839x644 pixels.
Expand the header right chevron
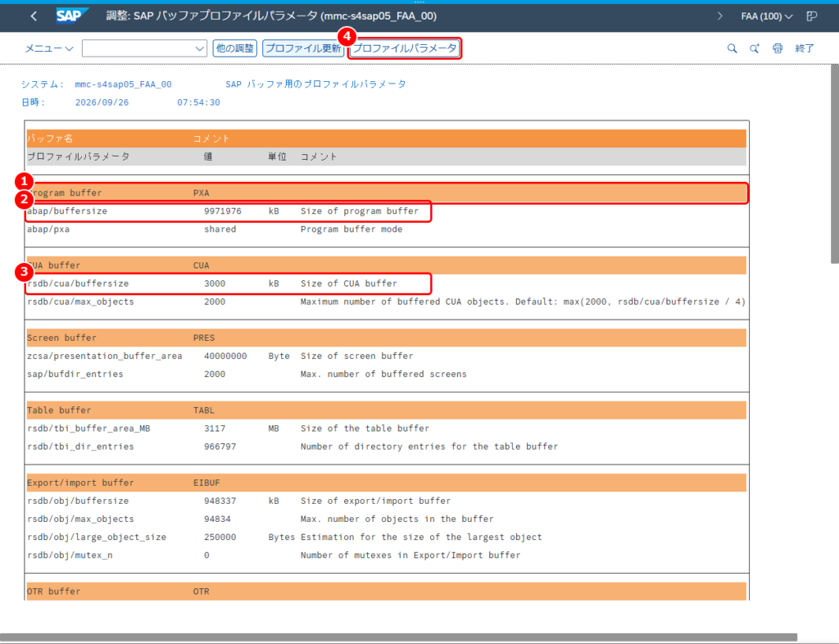[719, 16]
